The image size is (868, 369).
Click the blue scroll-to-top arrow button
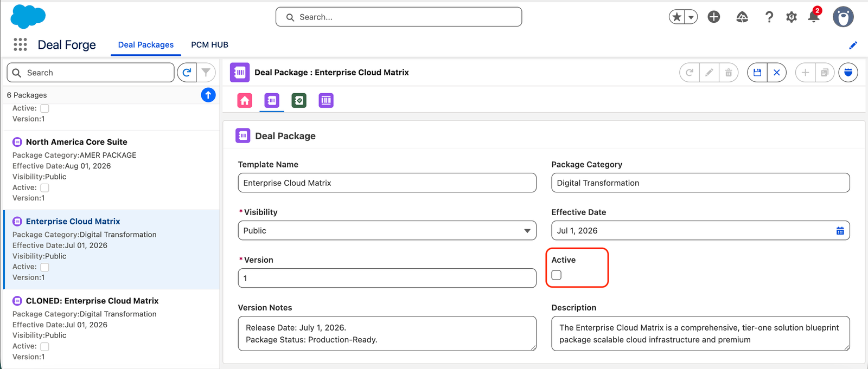click(208, 95)
